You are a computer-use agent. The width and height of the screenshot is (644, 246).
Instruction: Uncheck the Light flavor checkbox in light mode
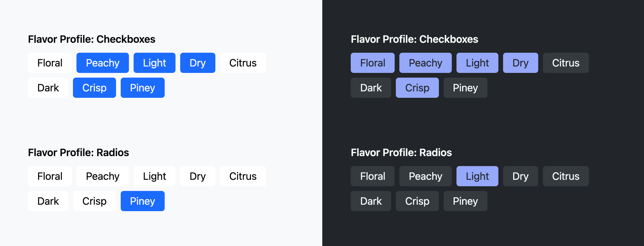click(154, 63)
